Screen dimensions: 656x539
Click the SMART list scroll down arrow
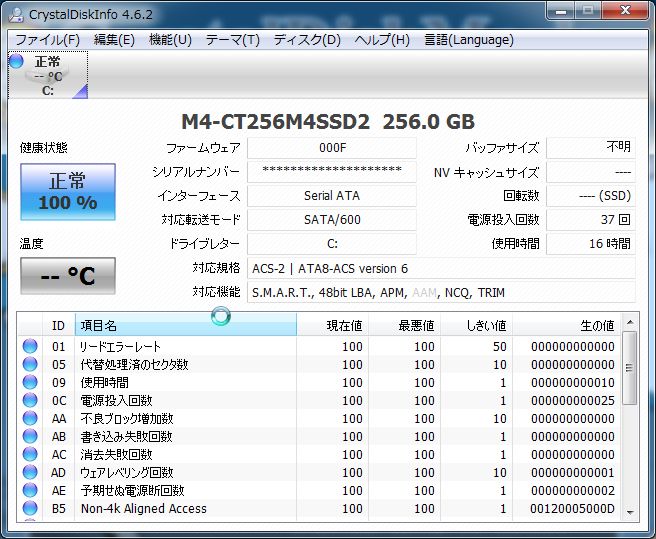point(630,512)
